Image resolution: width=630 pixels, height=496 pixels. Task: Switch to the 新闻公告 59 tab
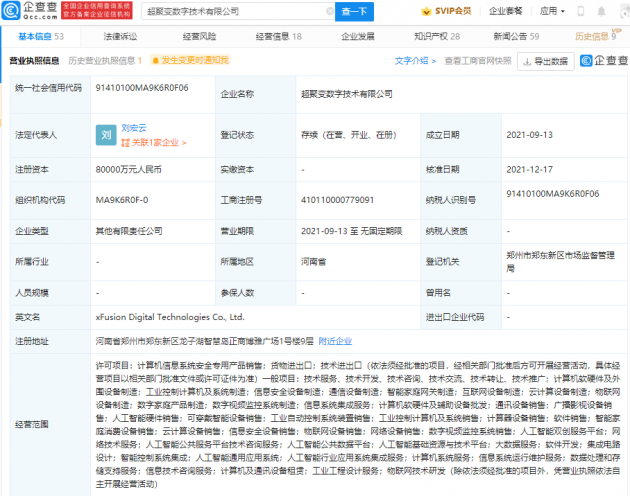pyautogui.click(x=516, y=37)
